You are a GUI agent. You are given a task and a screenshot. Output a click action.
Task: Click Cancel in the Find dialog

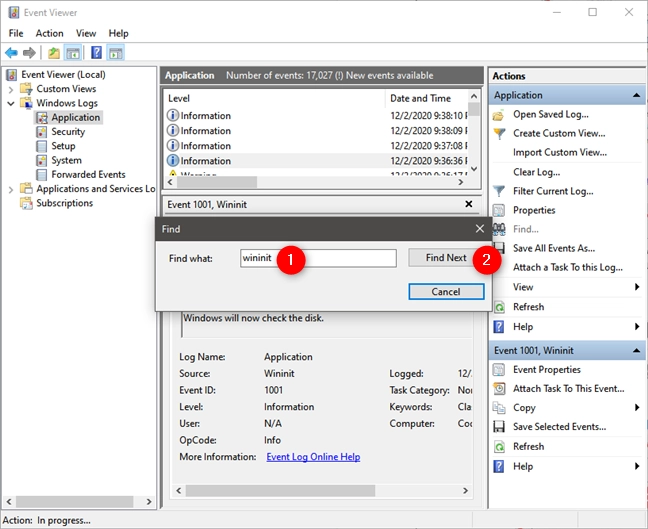pos(446,292)
